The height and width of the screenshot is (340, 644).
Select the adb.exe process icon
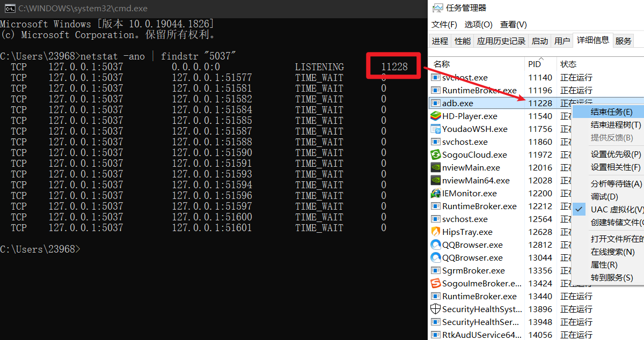pyautogui.click(x=436, y=103)
